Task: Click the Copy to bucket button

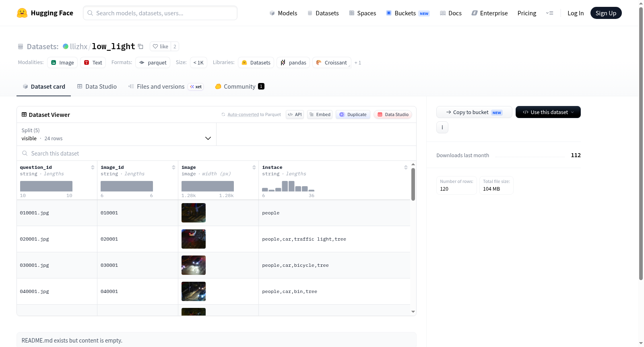Action: tap(474, 112)
